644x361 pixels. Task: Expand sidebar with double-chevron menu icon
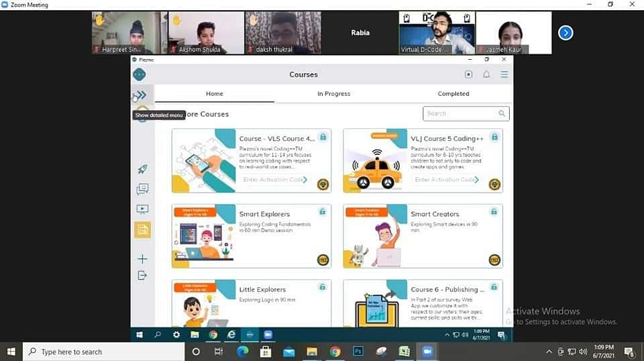pyautogui.click(x=140, y=95)
